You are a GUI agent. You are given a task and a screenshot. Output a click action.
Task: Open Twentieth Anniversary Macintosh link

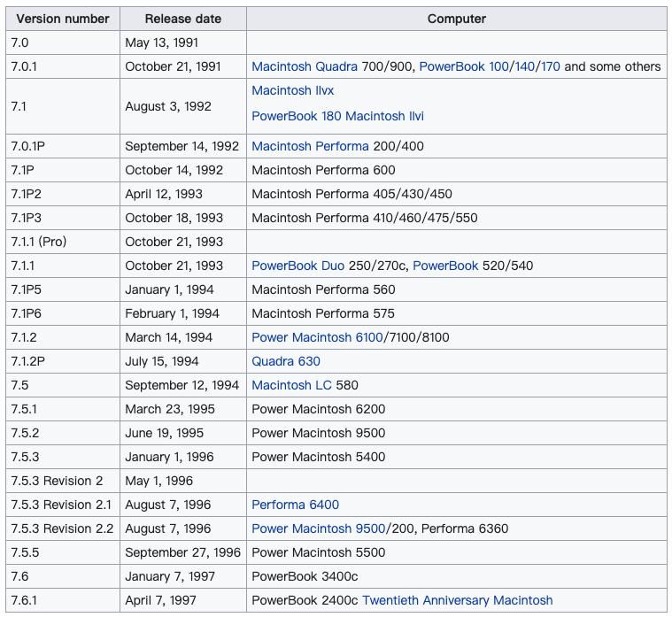457,600
